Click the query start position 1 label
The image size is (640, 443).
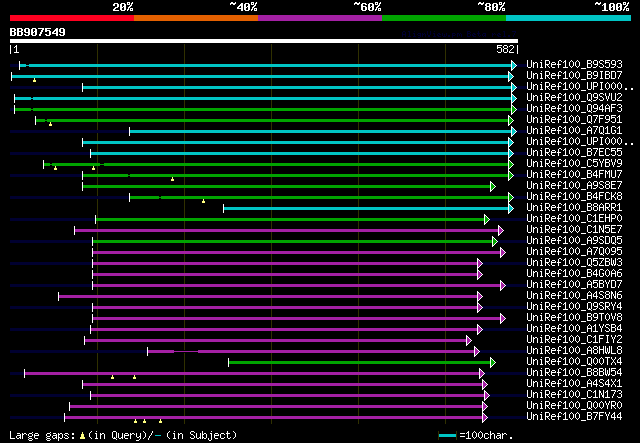coord(16,49)
